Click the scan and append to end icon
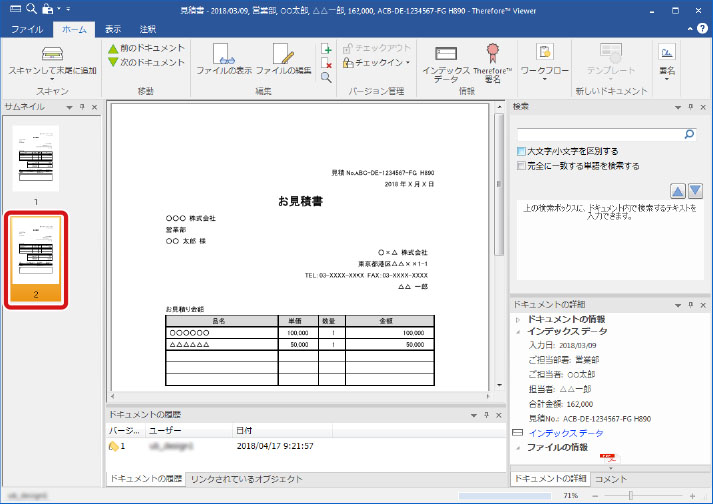The image size is (713, 504). click(52, 55)
